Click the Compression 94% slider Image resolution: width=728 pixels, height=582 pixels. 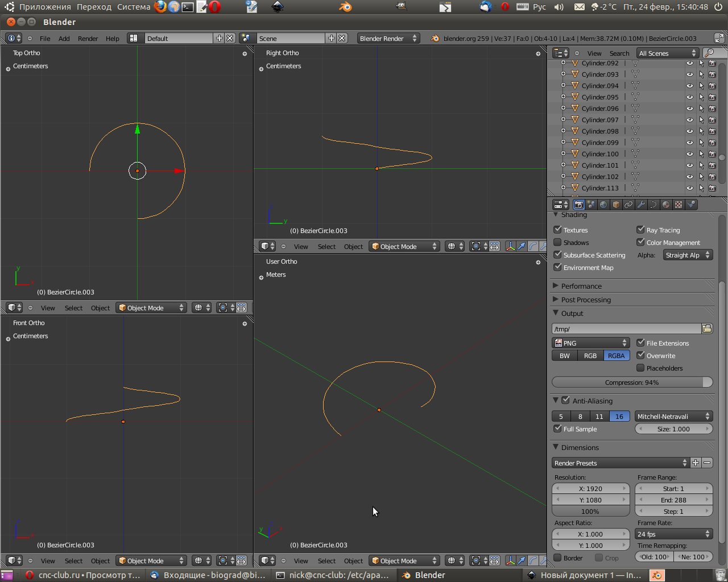click(x=632, y=382)
